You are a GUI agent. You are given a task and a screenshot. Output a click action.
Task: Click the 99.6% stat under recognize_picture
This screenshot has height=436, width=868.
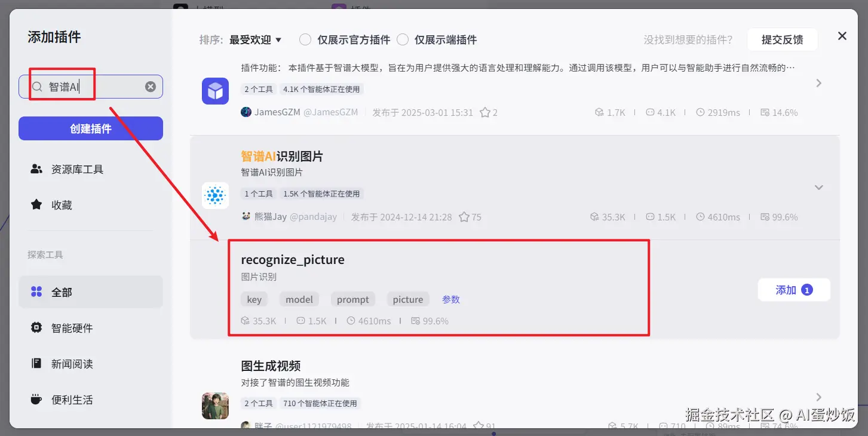tap(430, 321)
